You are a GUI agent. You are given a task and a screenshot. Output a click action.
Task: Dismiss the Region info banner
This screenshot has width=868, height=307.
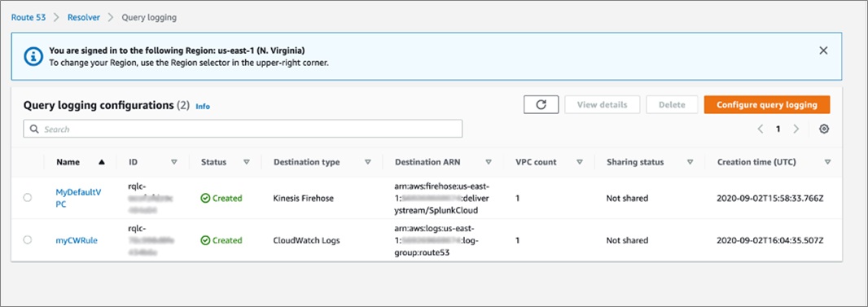823,50
